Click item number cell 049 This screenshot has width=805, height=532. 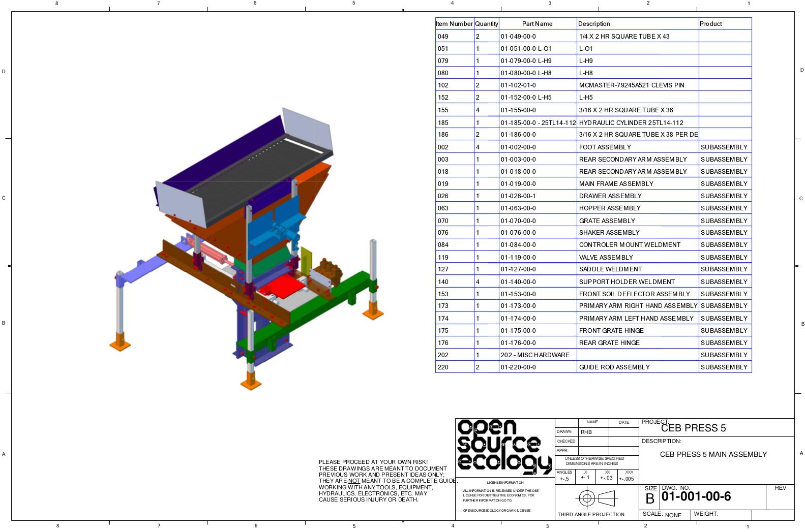[x=455, y=36]
